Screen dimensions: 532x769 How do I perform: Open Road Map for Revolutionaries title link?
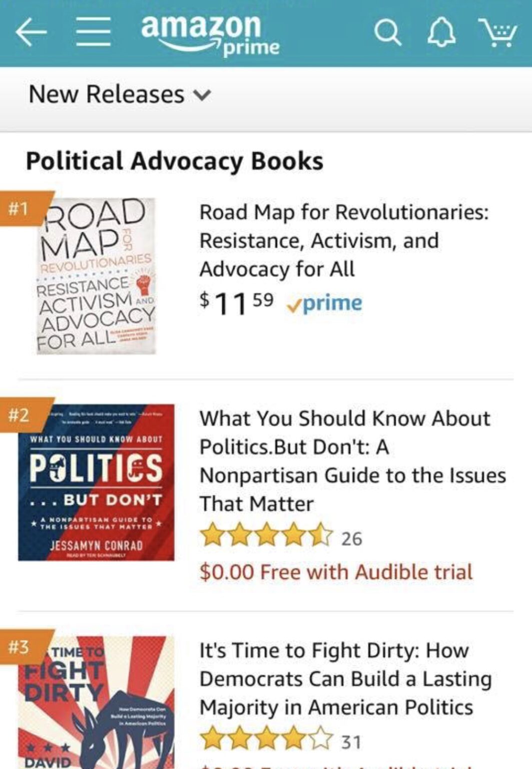[x=344, y=240]
